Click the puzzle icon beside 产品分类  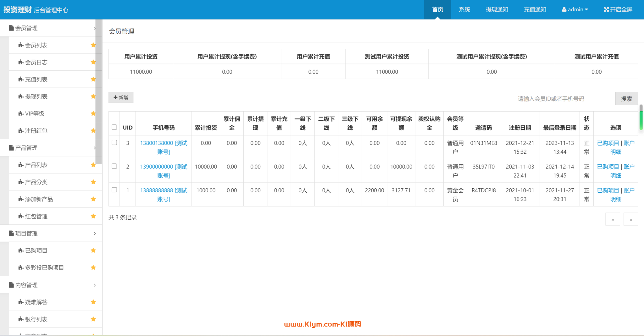[21, 182]
